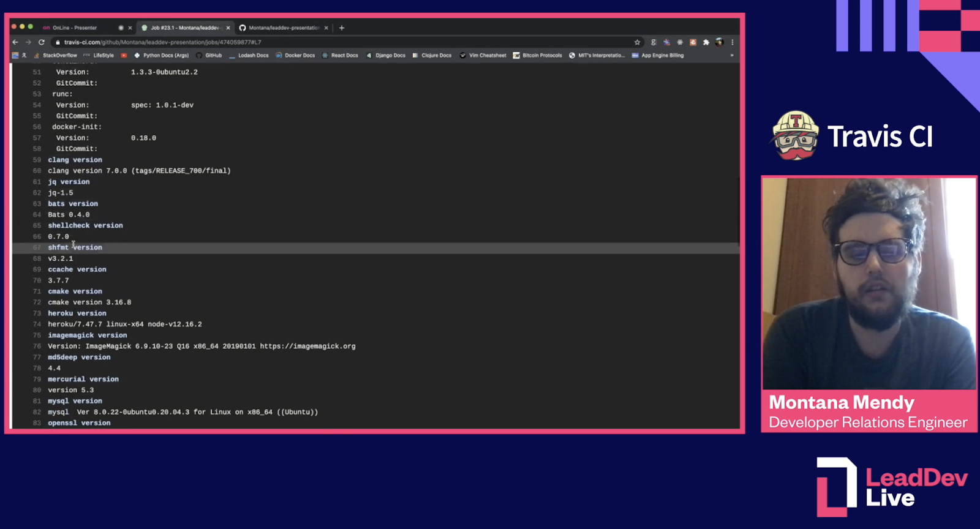980x529 pixels.
Task: Open the LifeStyle bookmark
Action: (99, 55)
